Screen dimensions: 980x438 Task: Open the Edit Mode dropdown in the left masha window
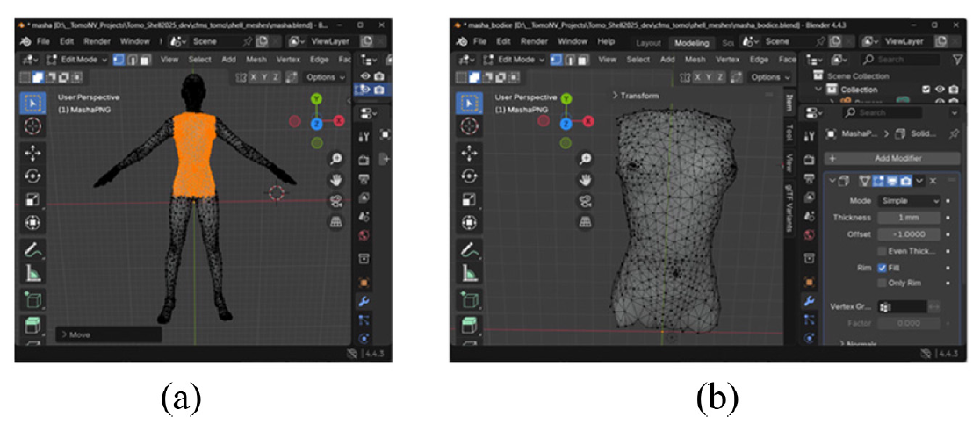click(x=77, y=60)
